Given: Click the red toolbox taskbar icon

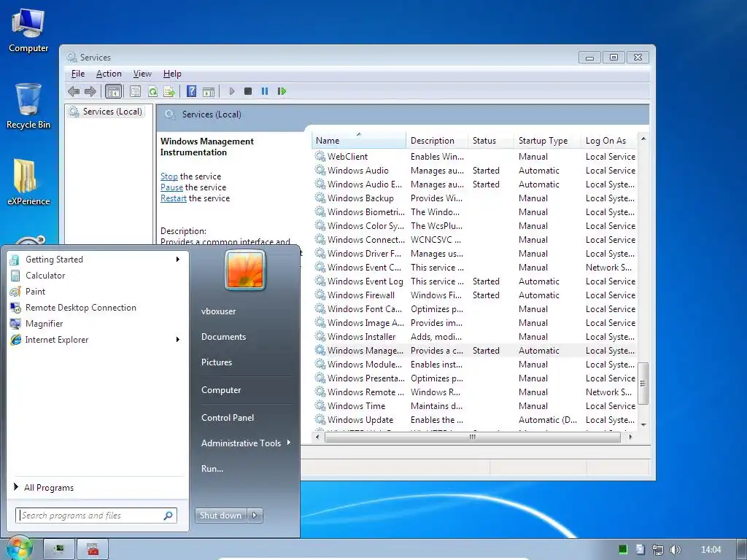Looking at the screenshot, I should coord(93,549).
